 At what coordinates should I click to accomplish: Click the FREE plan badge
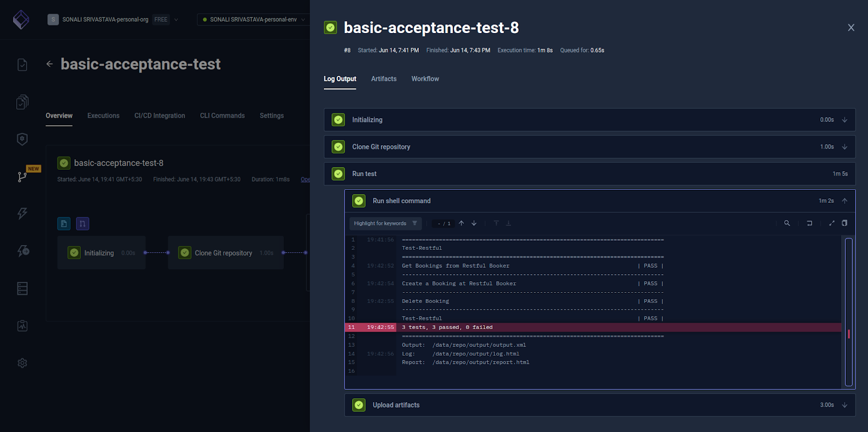point(161,20)
